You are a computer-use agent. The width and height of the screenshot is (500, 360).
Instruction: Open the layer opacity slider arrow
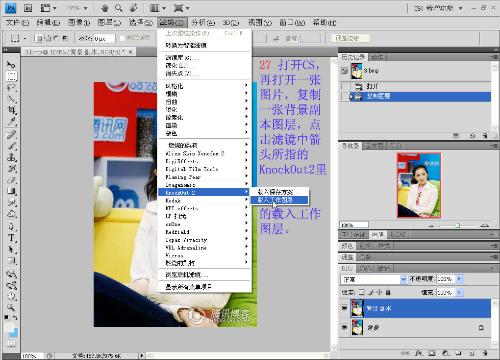(x=460, y=279)
